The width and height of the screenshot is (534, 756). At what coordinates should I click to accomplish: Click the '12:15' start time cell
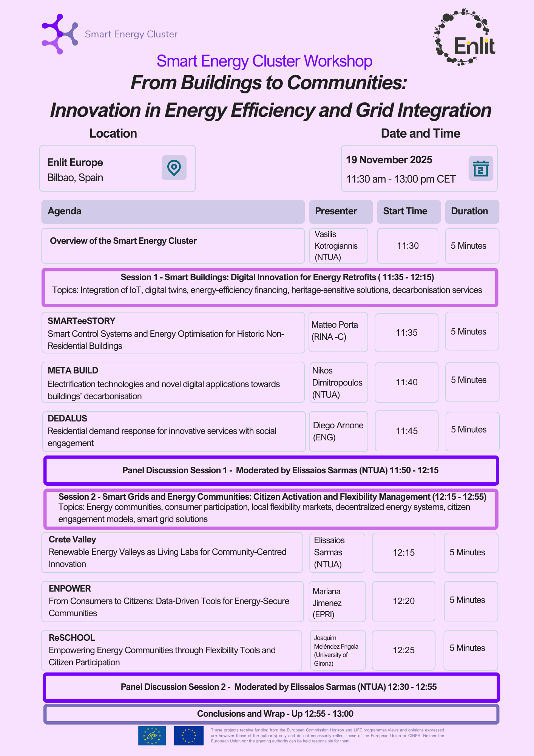(404, 553)
